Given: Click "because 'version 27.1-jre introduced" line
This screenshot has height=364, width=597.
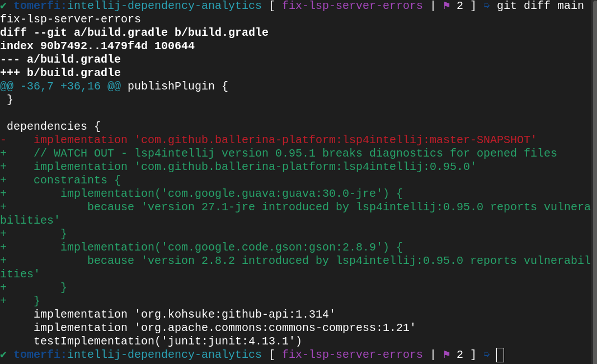Looking at the screenshot, I should (295, 206).
